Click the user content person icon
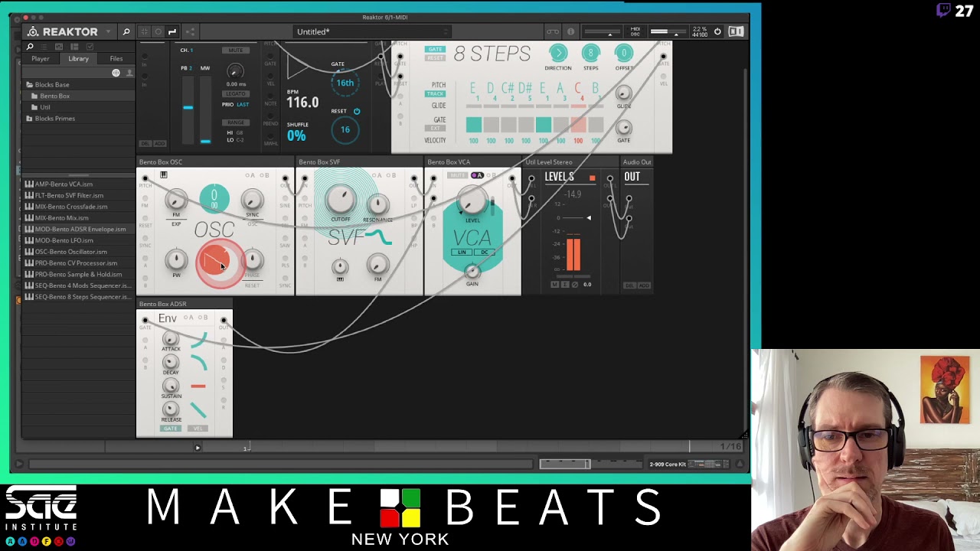The width and height of the screenshot is (980, 551). tap(129, 73)
